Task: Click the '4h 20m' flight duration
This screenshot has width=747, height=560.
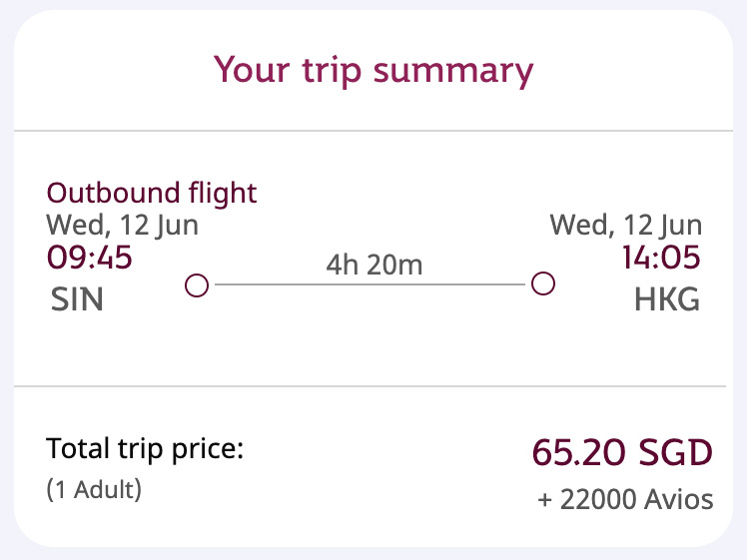Action: 373,265
